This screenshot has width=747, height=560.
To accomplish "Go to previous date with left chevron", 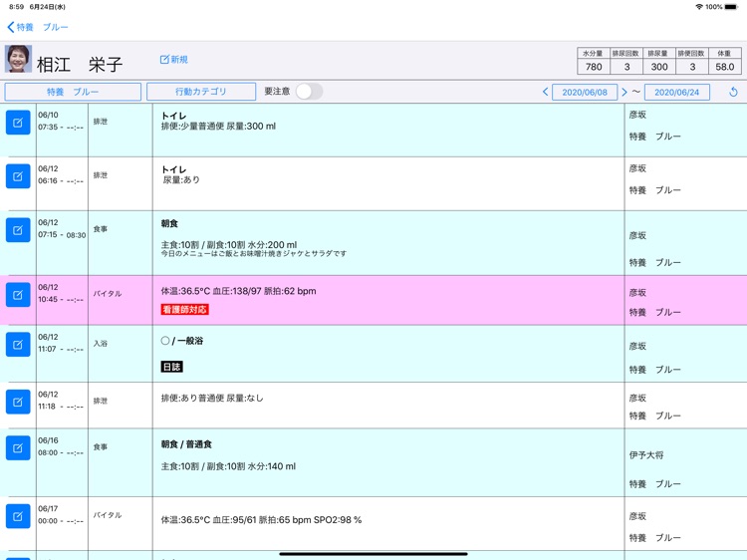I will 546,92.
